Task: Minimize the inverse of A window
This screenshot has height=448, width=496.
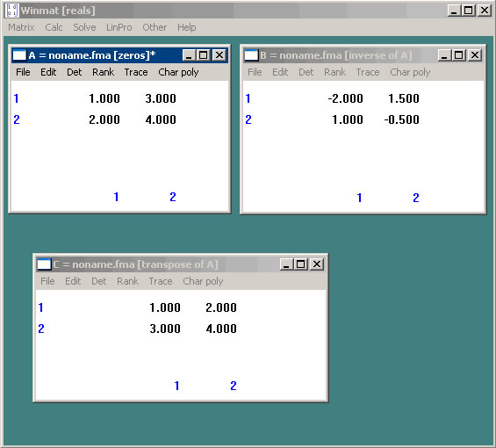Action: (444, 55)
